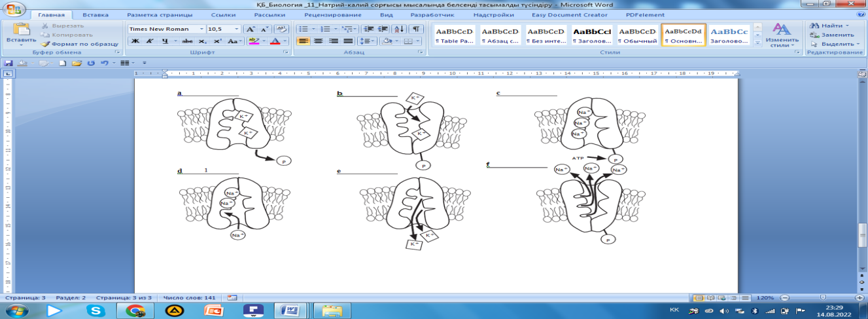Decrease paragraph indent
868x319 pixels.
(x=368, y=29)
